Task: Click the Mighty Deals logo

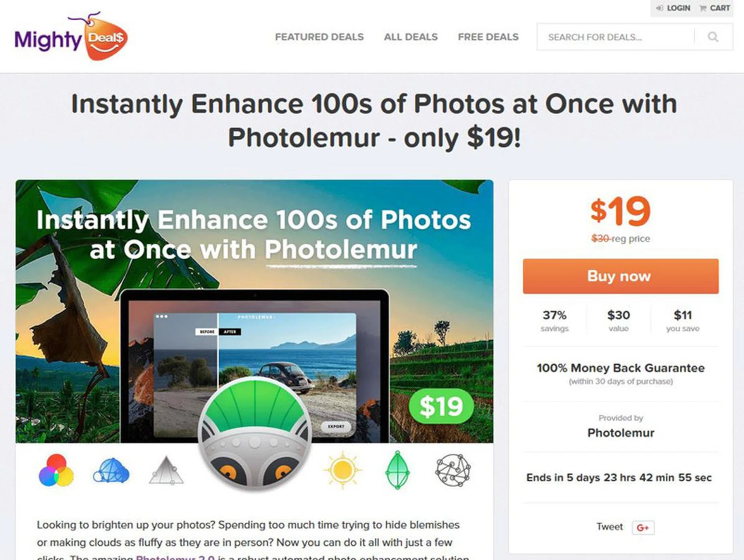Action: click(x=71, y=36)
